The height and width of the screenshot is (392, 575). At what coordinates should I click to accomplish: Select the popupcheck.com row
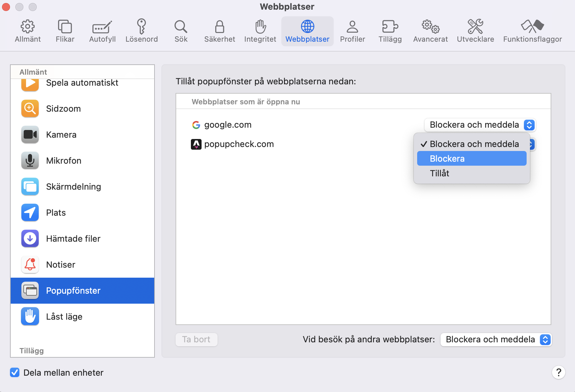(x=363, y=144)
